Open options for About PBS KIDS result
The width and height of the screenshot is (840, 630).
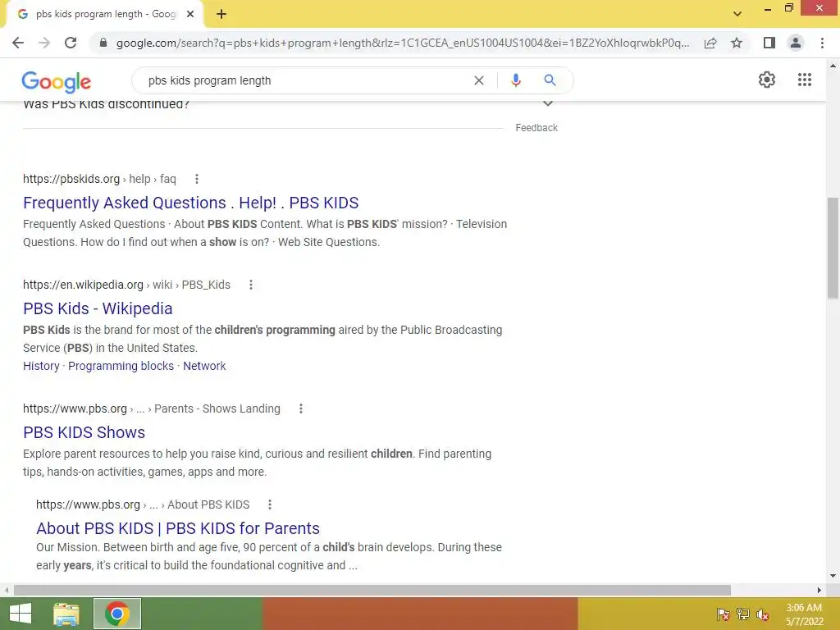point(270,504)
